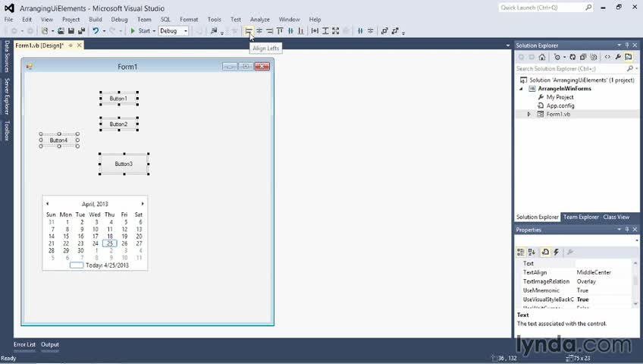
Task: Click the Collapse All icon in Solution Explorer
Action: coord(582,57)
